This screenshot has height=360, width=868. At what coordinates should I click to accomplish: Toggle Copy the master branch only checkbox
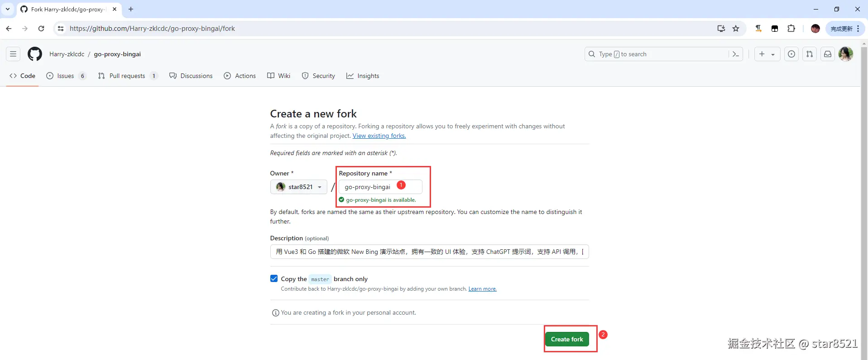pyautogui.click(x=274, y=278)
